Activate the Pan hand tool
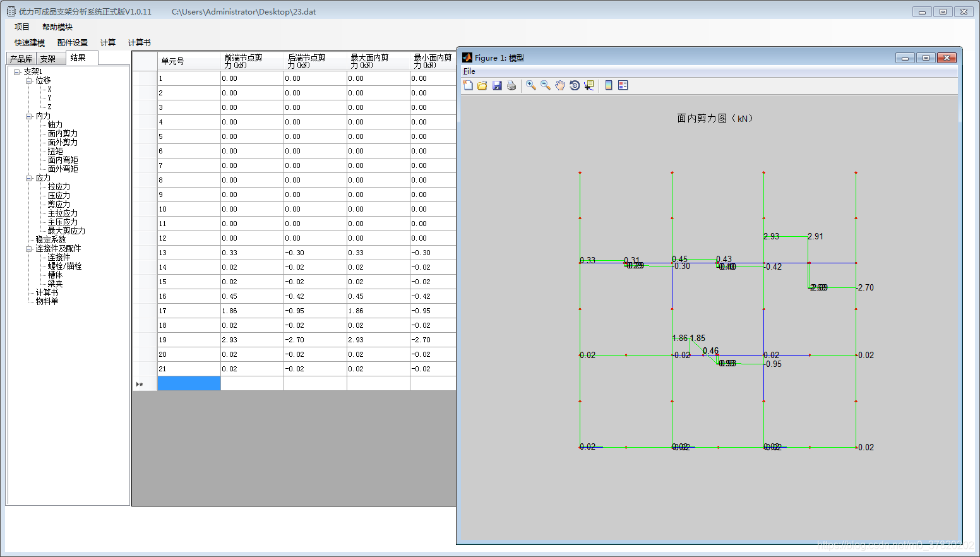 coord(560,85)
